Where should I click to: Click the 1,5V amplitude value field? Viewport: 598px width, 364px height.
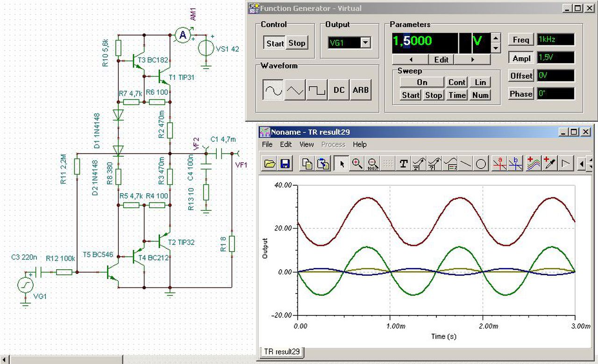click(555, 58)
